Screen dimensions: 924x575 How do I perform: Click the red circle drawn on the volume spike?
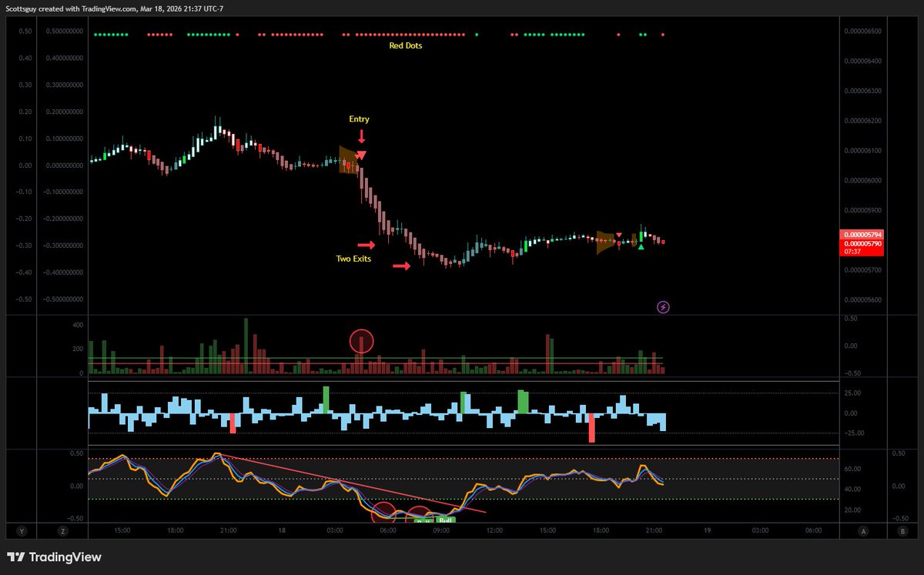[x=362, y=340]
